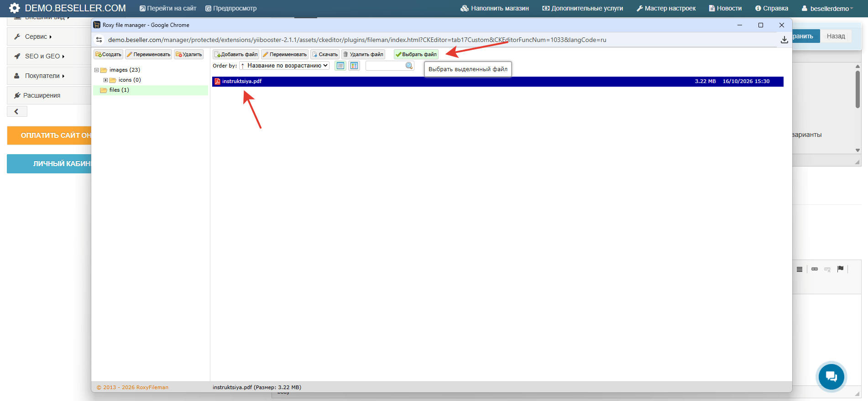868x401 pixels.
Task: Click the magnifier search icon
Action: [x=409, y=66]
